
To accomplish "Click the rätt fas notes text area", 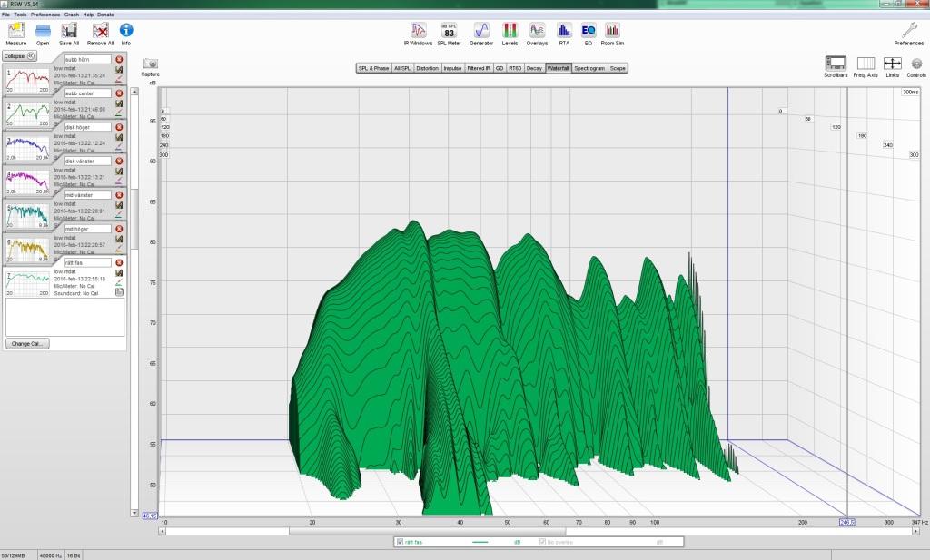I will [65, 317].
